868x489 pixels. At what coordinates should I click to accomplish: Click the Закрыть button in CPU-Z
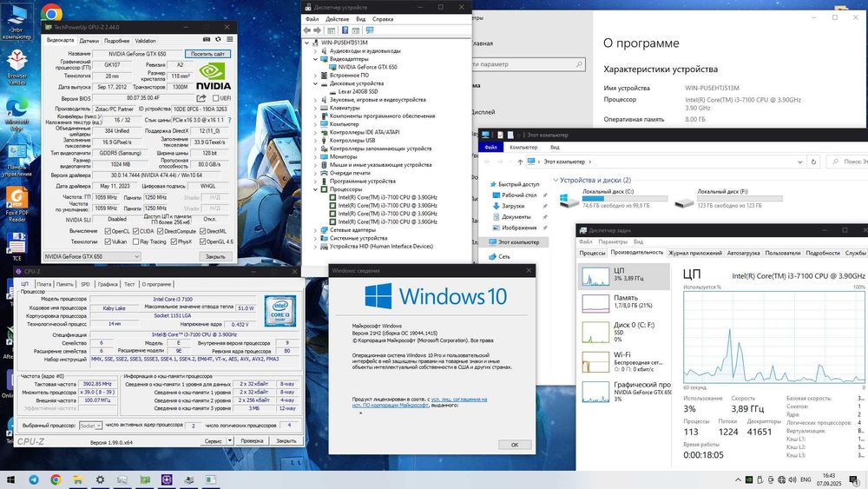tap(286, 441)
